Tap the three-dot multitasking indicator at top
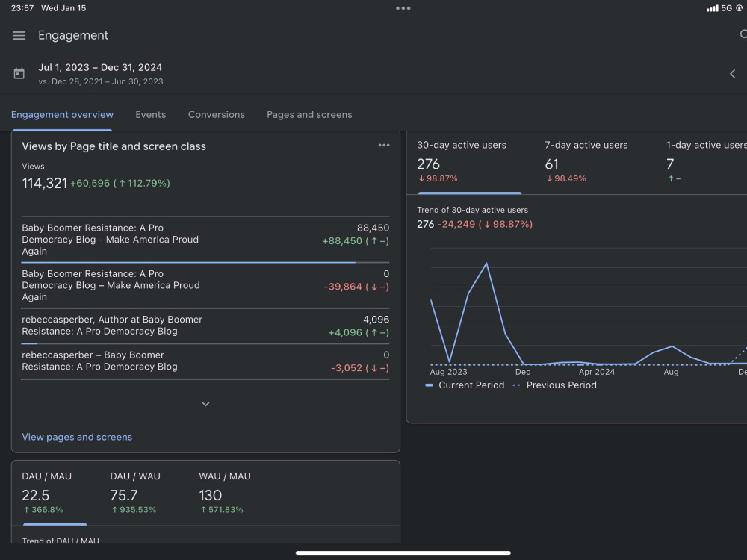 coord(403,8)
